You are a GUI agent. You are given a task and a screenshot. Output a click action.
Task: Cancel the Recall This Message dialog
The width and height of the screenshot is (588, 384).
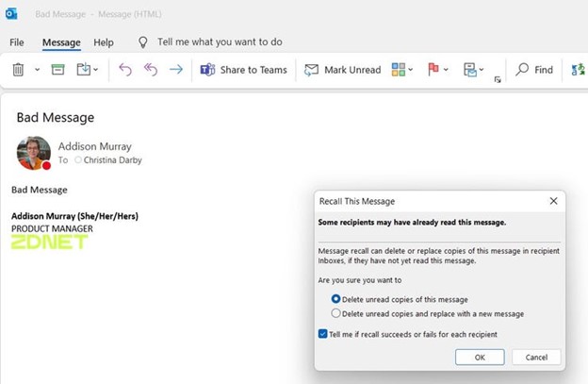[x=536, y=358]
